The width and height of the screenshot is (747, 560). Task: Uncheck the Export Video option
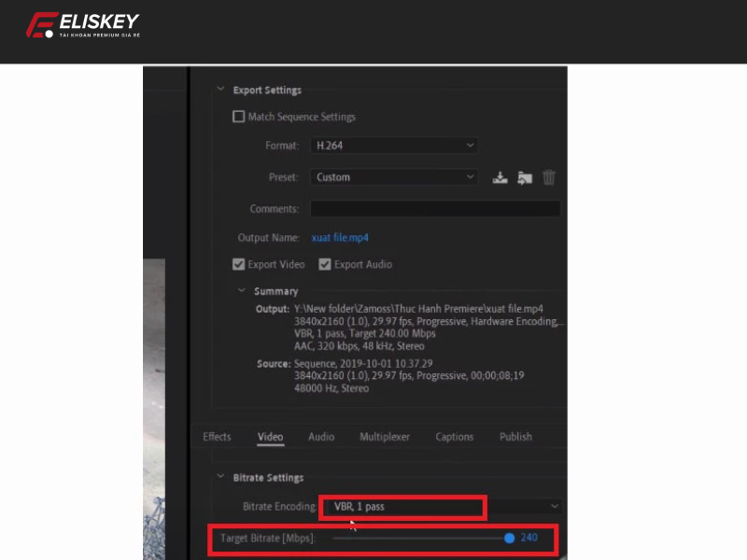point(239,264)
